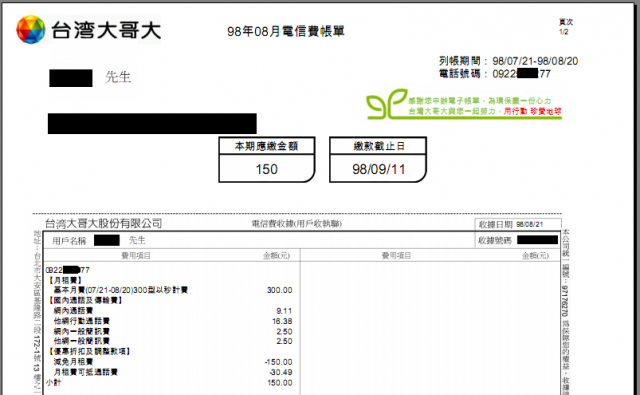
Task: Click the green sprout leaf icon
Action: 386,104
